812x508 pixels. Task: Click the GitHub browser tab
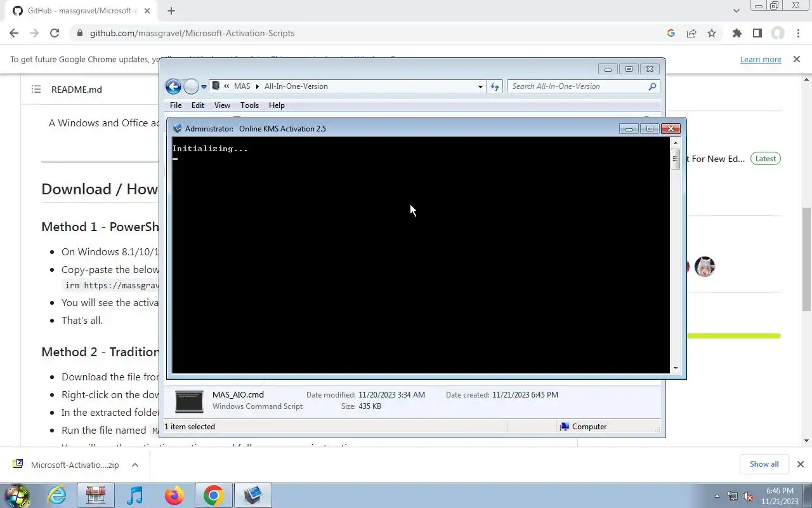pos(81,11)
